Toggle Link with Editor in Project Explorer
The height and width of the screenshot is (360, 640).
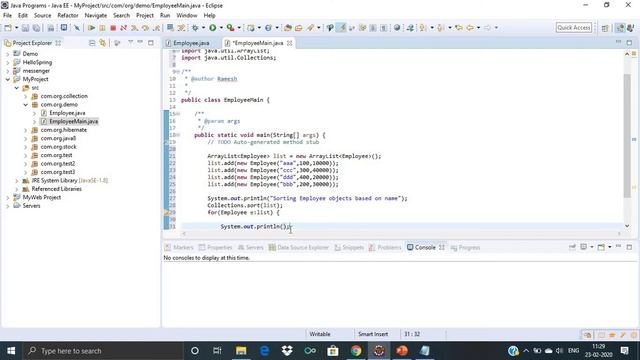point(102,43)
